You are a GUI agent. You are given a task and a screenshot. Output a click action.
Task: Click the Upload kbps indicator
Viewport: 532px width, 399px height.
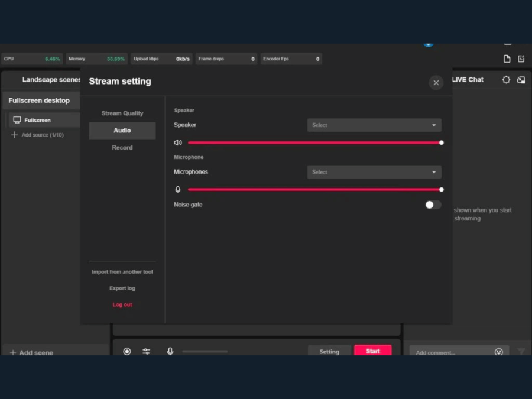(x=161, y=59)
